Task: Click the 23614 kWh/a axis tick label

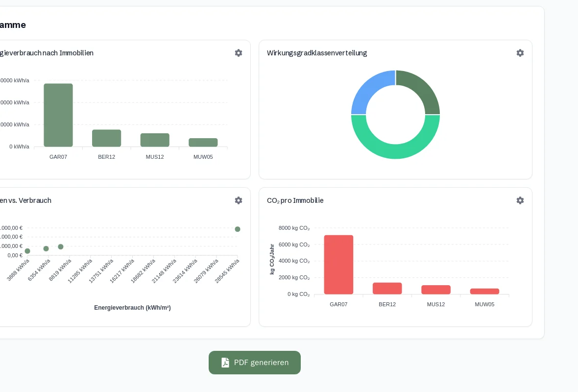Action: coord(186,271)
